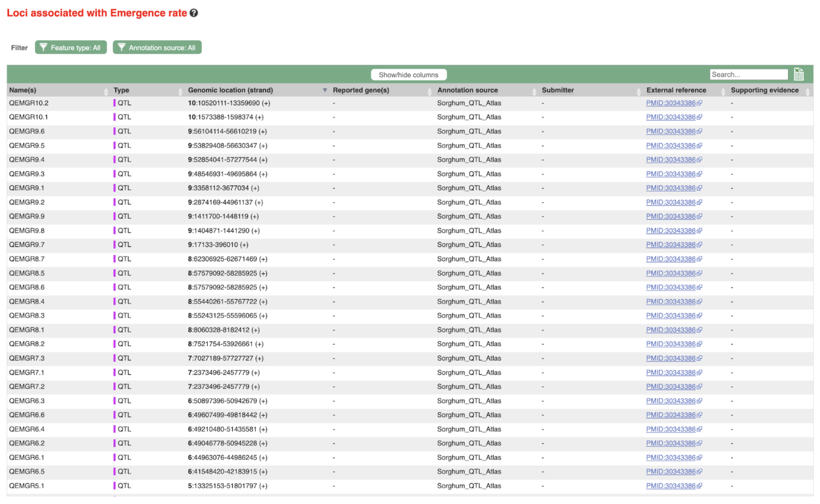Screen dimensions: 820x504
Task: Click Sorghum_QTL_Atlas in QEMGR7.2 row
Action: tap(469, 387)
